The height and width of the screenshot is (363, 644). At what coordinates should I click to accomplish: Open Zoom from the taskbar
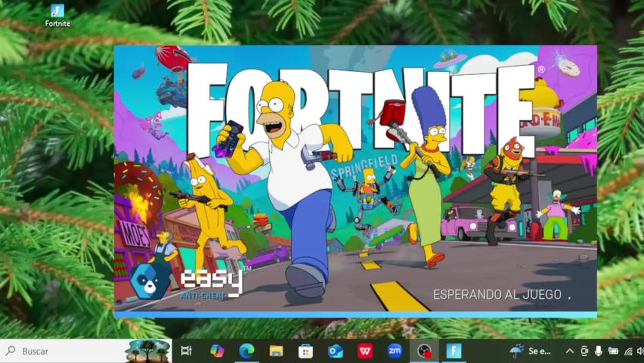pyautogui.click(x=395, y=351)
